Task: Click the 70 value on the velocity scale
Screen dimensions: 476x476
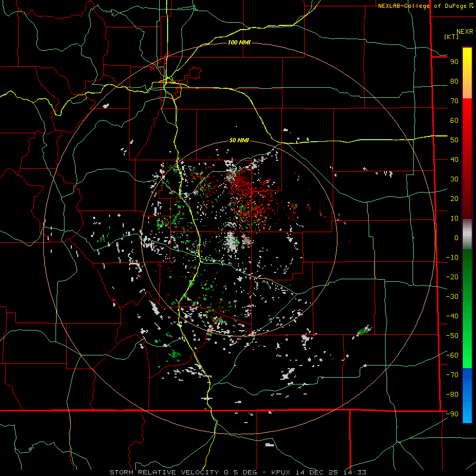Action: tap(454, 101)
